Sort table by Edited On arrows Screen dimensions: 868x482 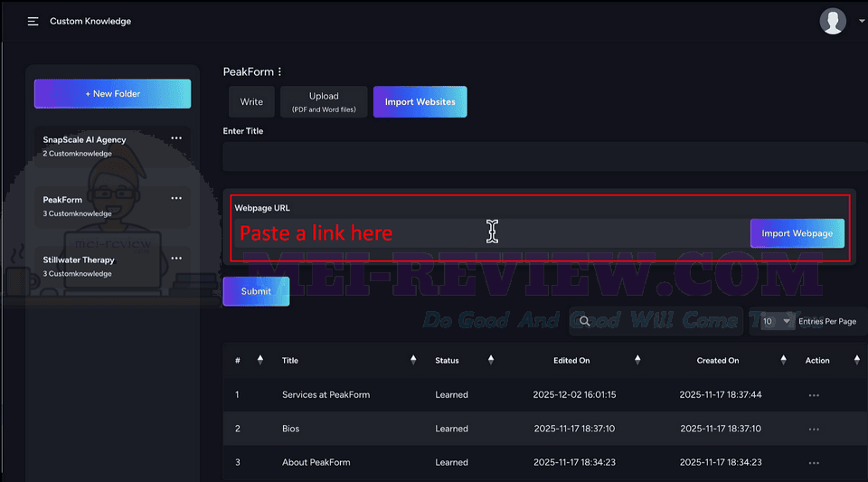click(x=637, y=360)
